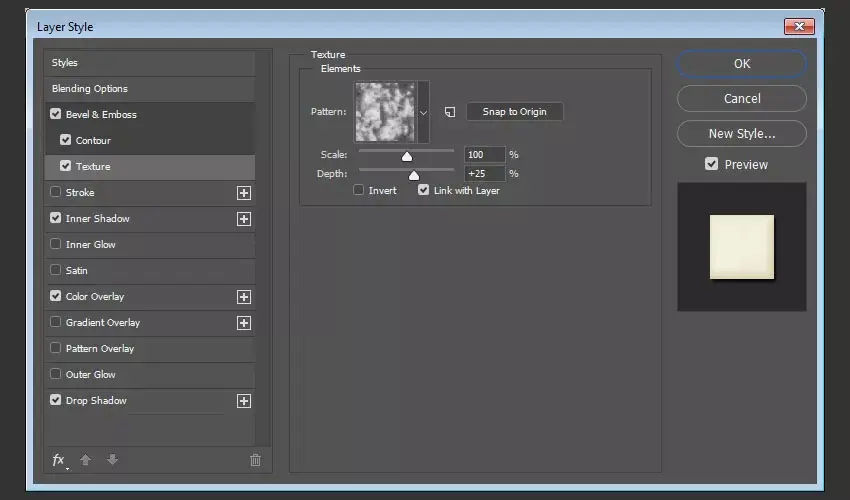Disable the Color Overlay checkbox
Viewport: 850px width, 500px height.
pos(55,296)
